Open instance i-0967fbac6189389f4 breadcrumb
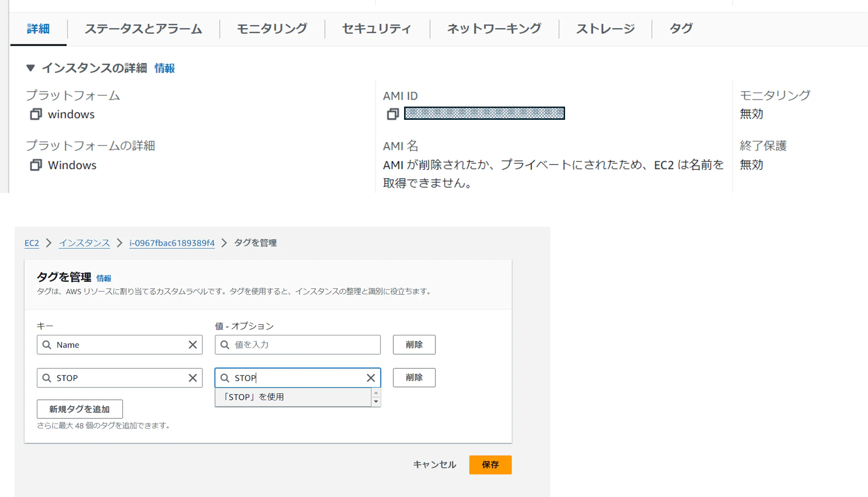The image size is (868, 497). pos(172,243)
